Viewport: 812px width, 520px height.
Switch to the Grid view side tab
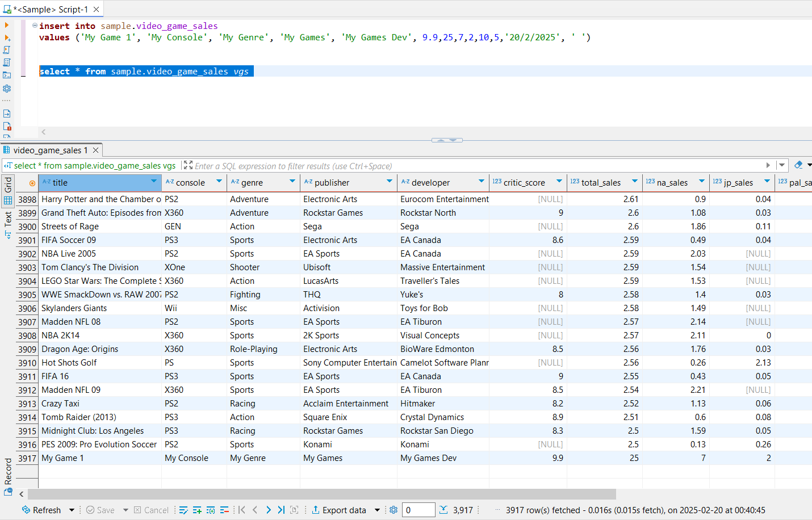click(x=8, y=191)
